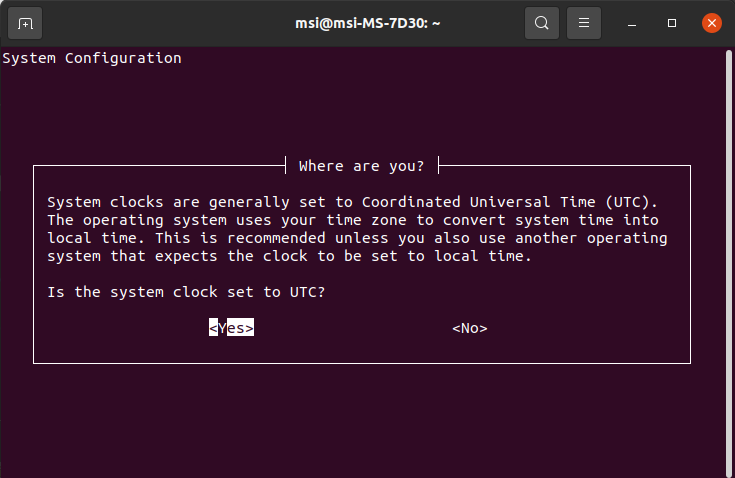
Task: Minimize the terminal window
Action: pos(632,23)
